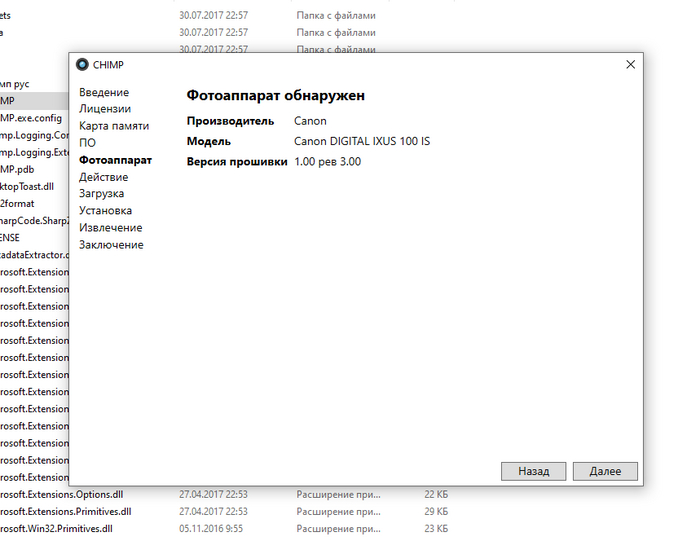
Task: Close the CHIMP wizard window
Action: pos(630,65)
